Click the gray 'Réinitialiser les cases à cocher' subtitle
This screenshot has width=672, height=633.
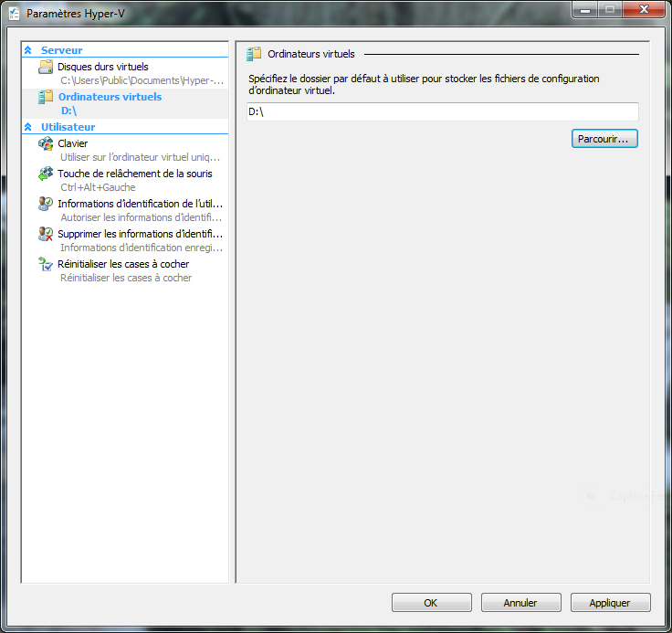[x=126, y=278]
